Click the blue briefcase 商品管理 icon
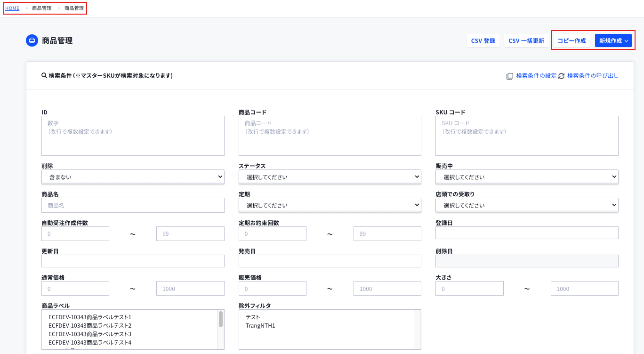The width and height of the screenshot is (644, 354). tap(32, 40)
